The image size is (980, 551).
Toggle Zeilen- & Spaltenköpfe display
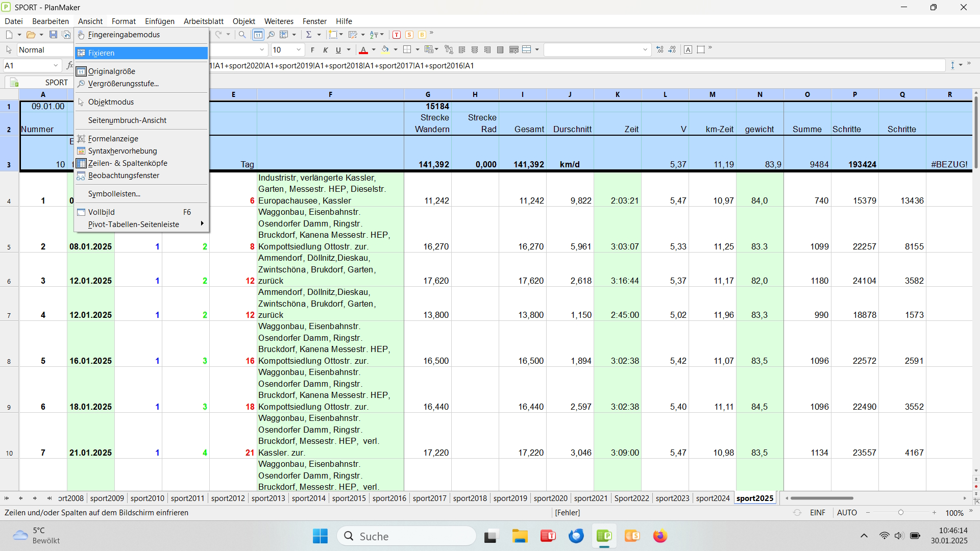141,163
